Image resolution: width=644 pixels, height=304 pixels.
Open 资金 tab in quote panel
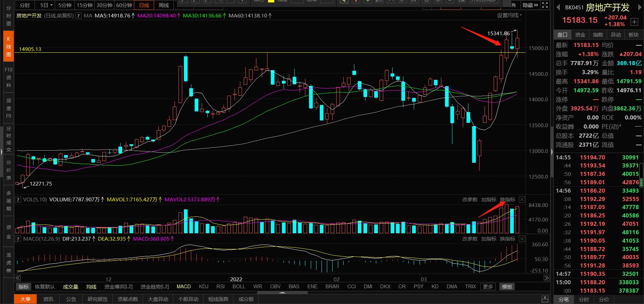580,35
